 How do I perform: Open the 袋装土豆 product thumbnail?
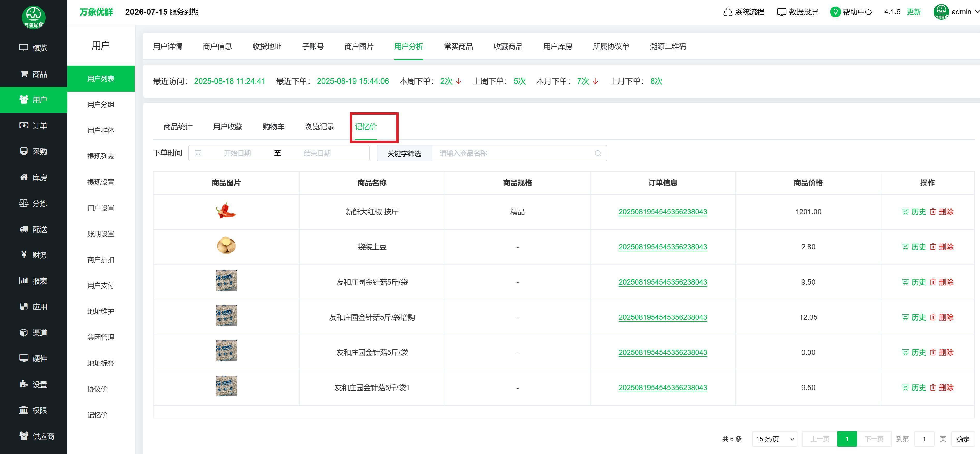click(226, 245)
